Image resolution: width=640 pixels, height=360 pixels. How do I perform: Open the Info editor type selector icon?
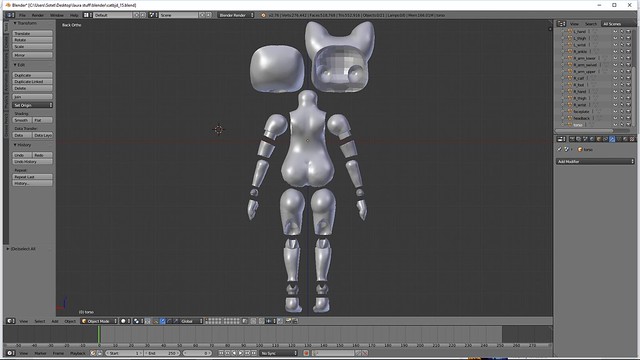click(x=9, y=15)
